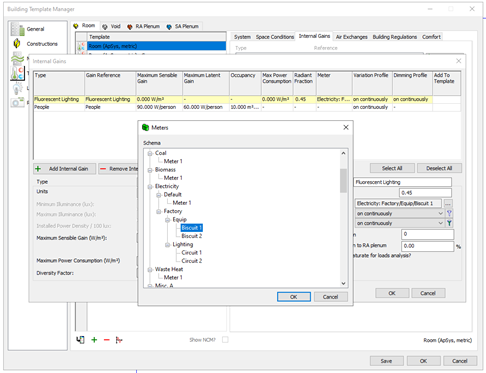Click the Fluorescent Lighting reference field
This screenshot has width=486, height=373.
click(403, 182)
